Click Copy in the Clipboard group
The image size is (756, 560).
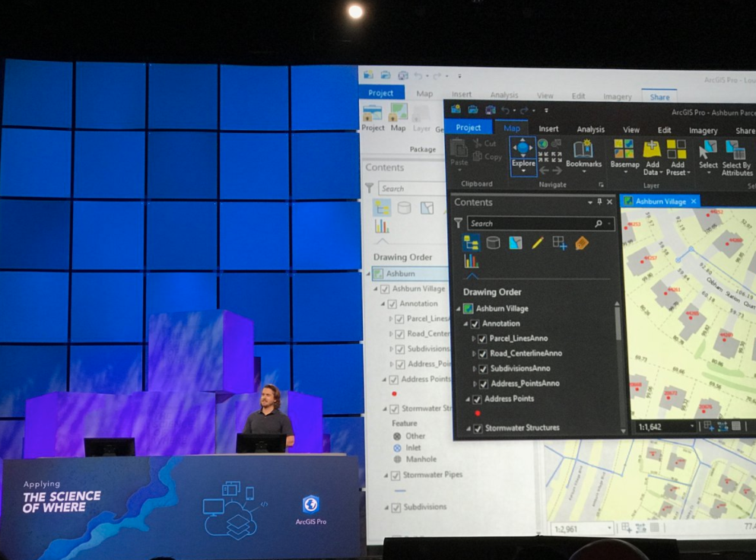coord(488,156)
